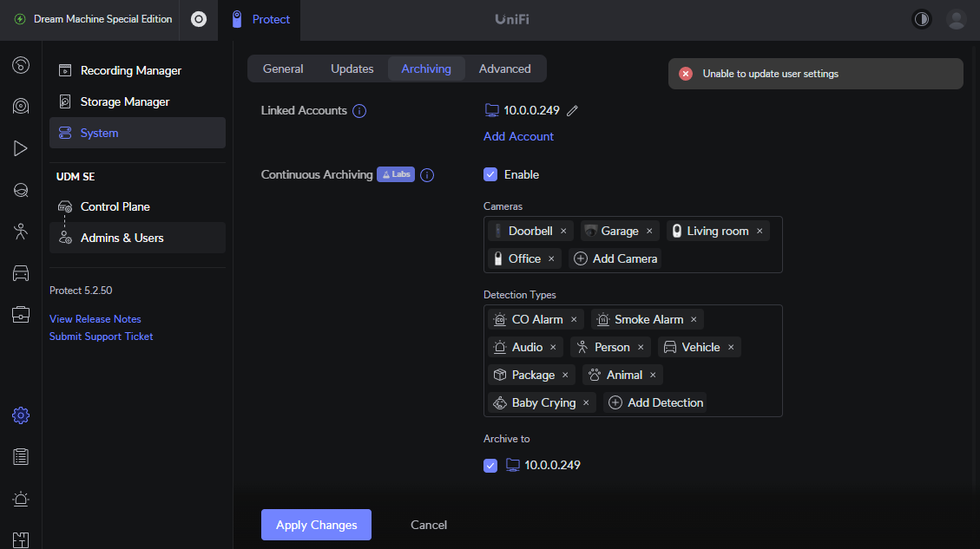Open Control Plane in sidebar

pyautogui.click(x=137, y=206)
